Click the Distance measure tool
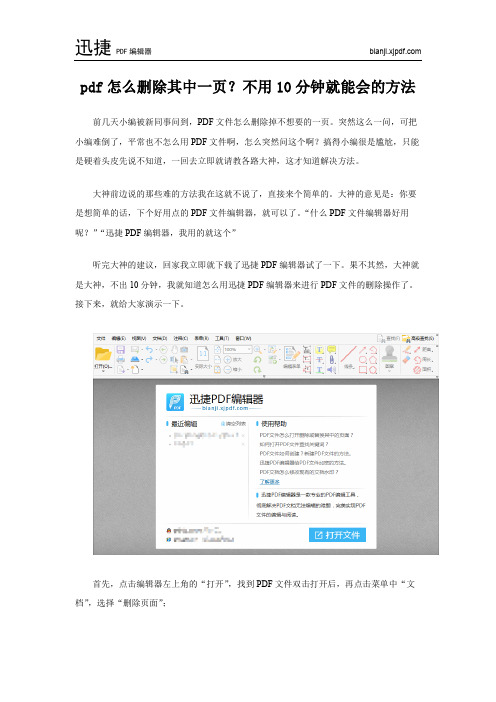This screenshot has width=496, height=702. pyautogui.click(x=424, y=350)
